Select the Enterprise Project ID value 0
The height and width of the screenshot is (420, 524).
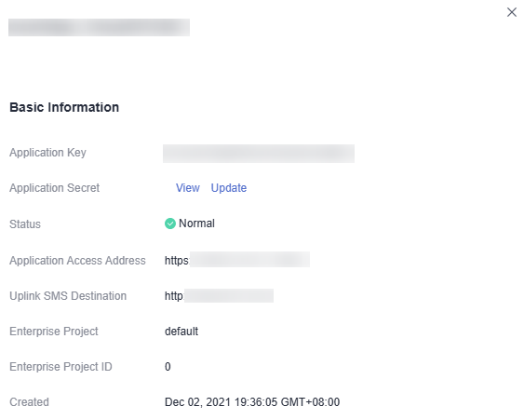168,367
